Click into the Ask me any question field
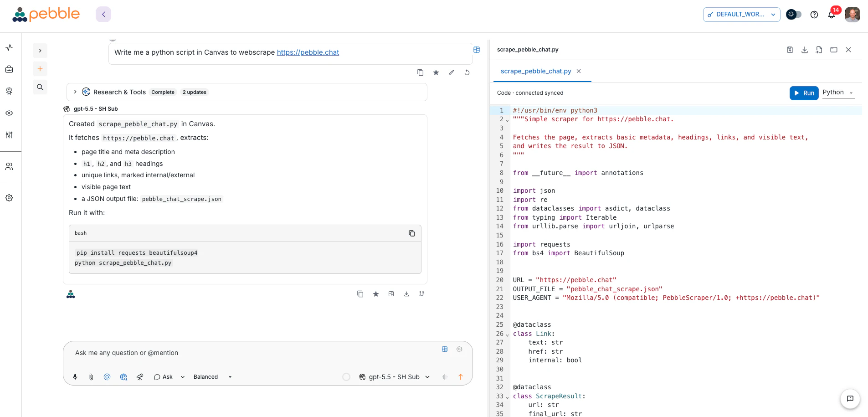 click(253, 353)
